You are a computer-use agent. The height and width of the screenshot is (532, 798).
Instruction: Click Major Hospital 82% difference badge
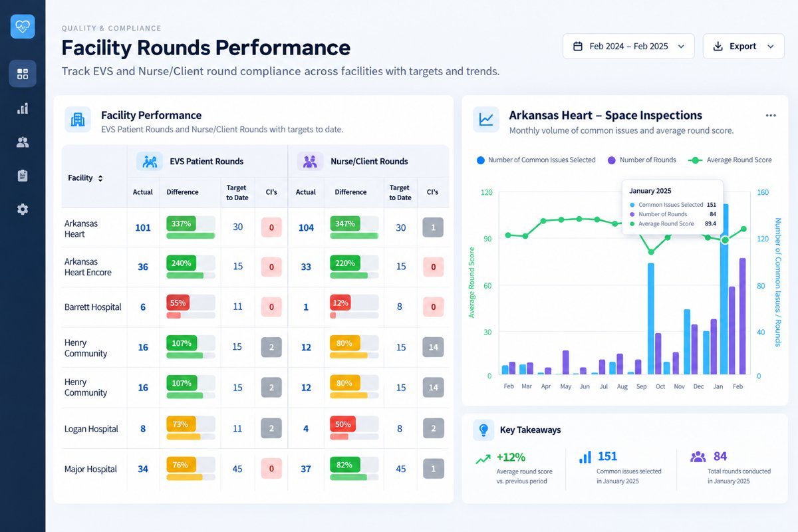coord(345,464)
